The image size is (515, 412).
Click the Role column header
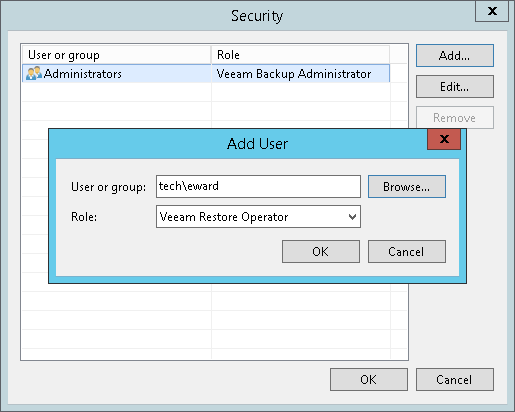300,55
